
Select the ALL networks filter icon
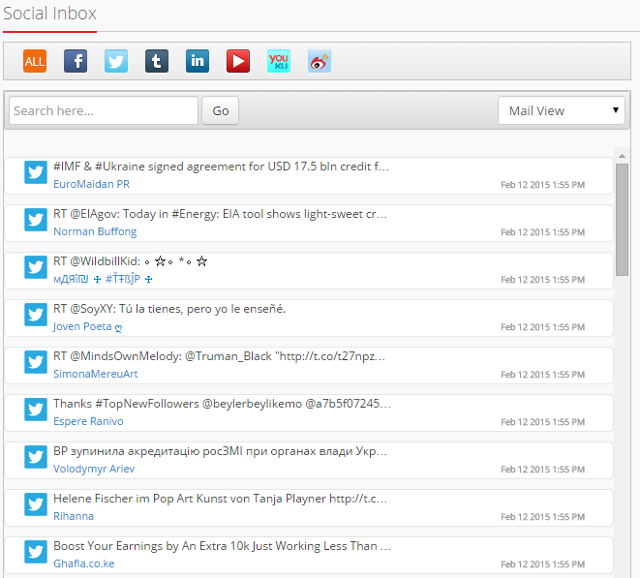pos(35,61)
